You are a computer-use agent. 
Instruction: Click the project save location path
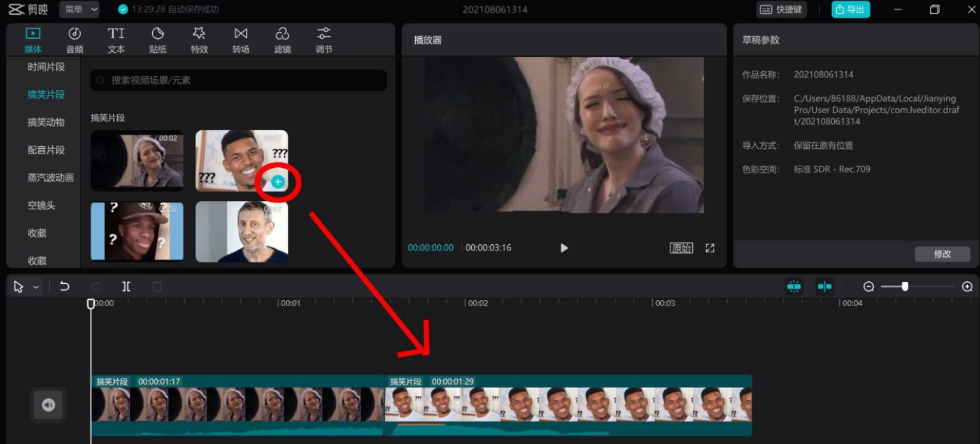tap(876, 110)
